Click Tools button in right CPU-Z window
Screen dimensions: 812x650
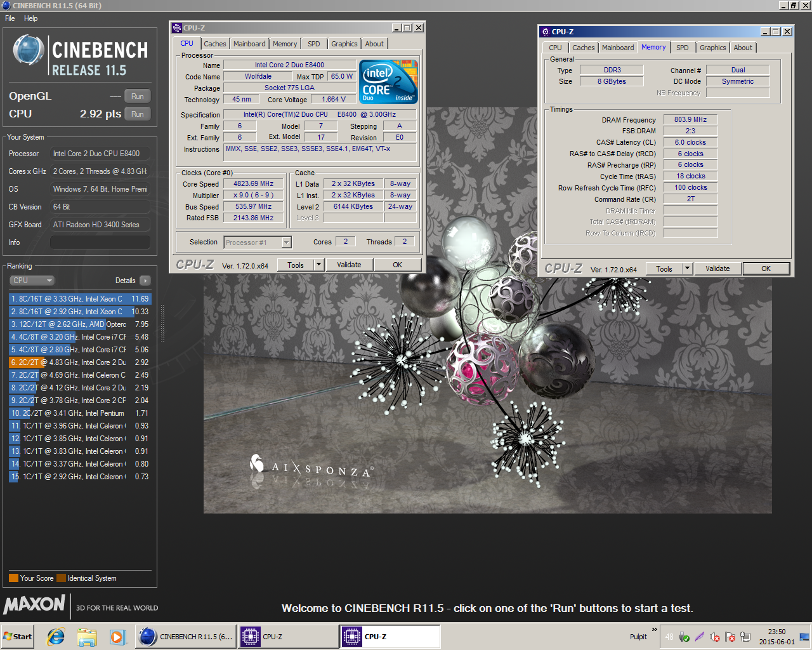tap(664, 269)
